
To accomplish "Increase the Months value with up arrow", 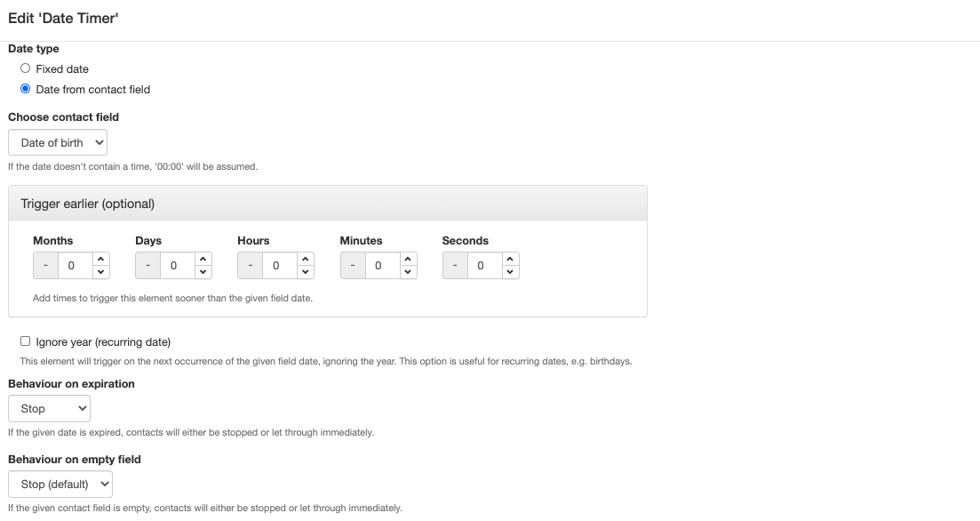I will pyautogui.click(x=100, y=259).
